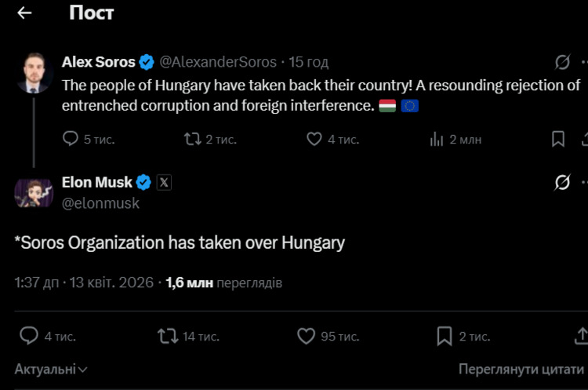Bookmark Alex Soros's post

[x=558, y=139]
